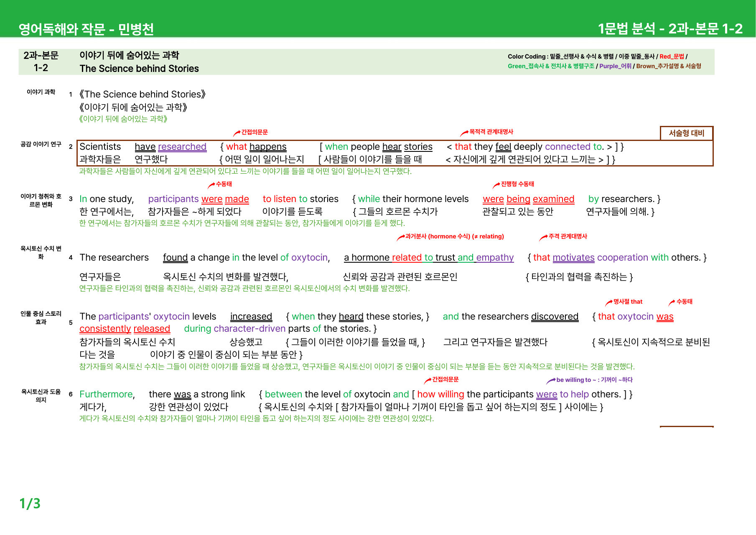Click the underlined verb 'found' in sentence 4

pyautogui.click(x=176, y=258)
